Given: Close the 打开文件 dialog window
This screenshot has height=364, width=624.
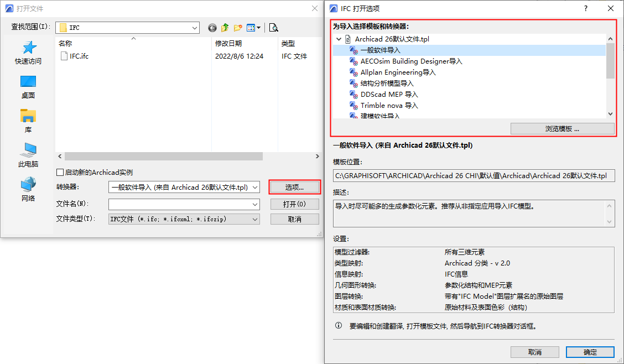Looking at the screenshot, I should click(314, 8).
